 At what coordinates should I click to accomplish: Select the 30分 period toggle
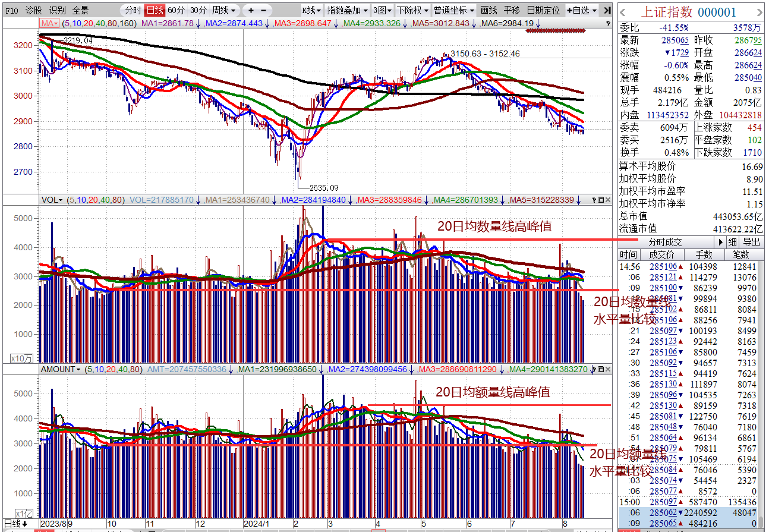[x=198, y=10]
